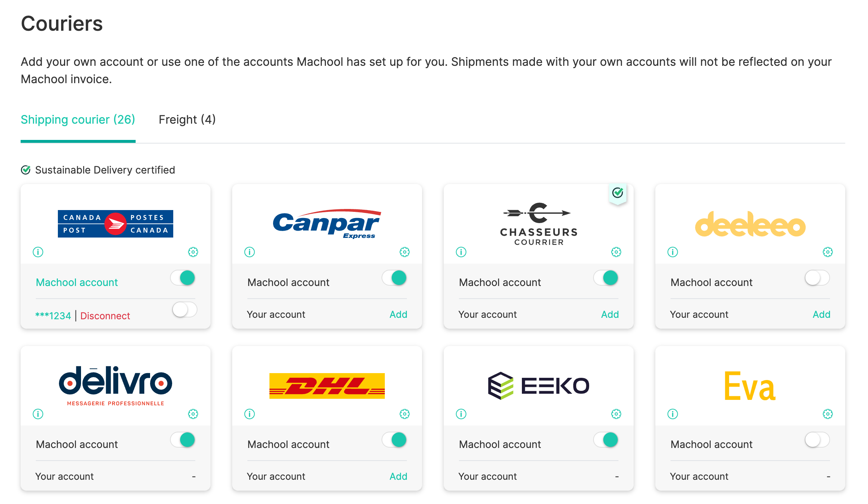The height and width of the screenshot is (504, 868).
Task: Select the Shipping courier tab
Action: (x=78, y=120)
